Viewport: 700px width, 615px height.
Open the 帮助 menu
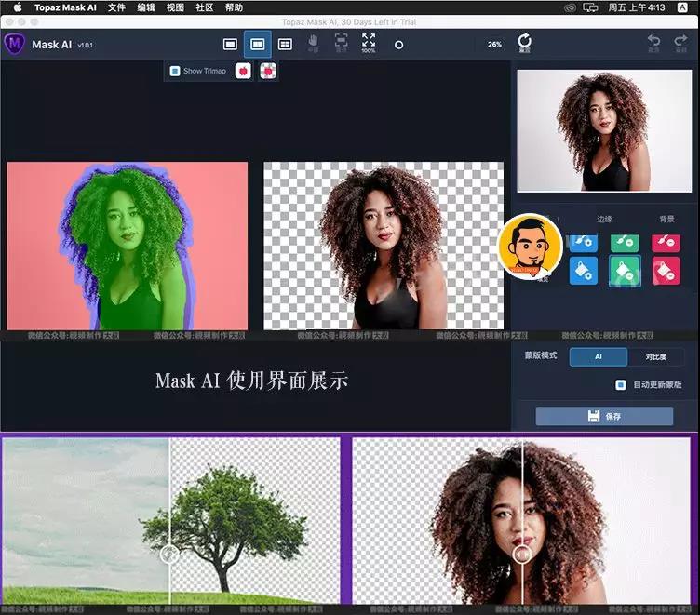234,7
